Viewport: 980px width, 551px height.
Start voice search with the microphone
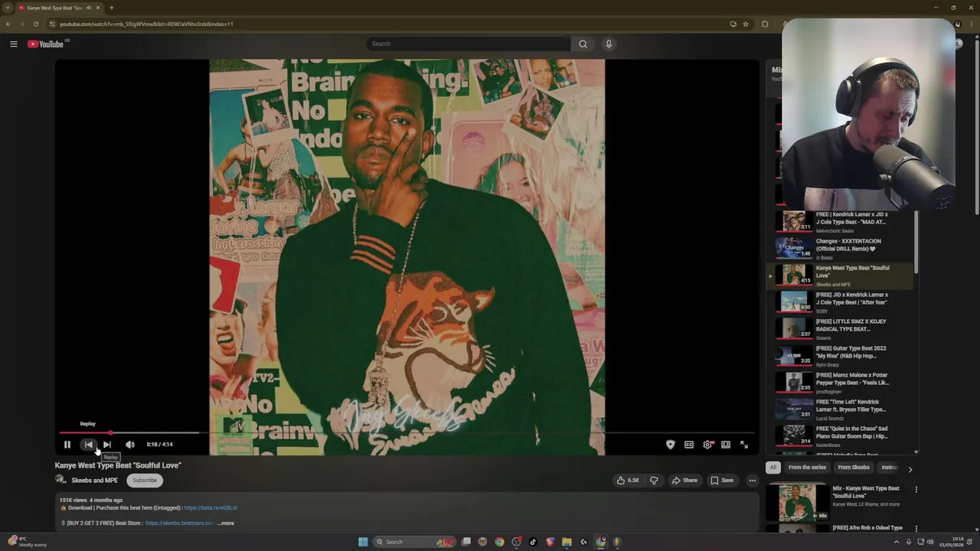(x=609, y=44)
